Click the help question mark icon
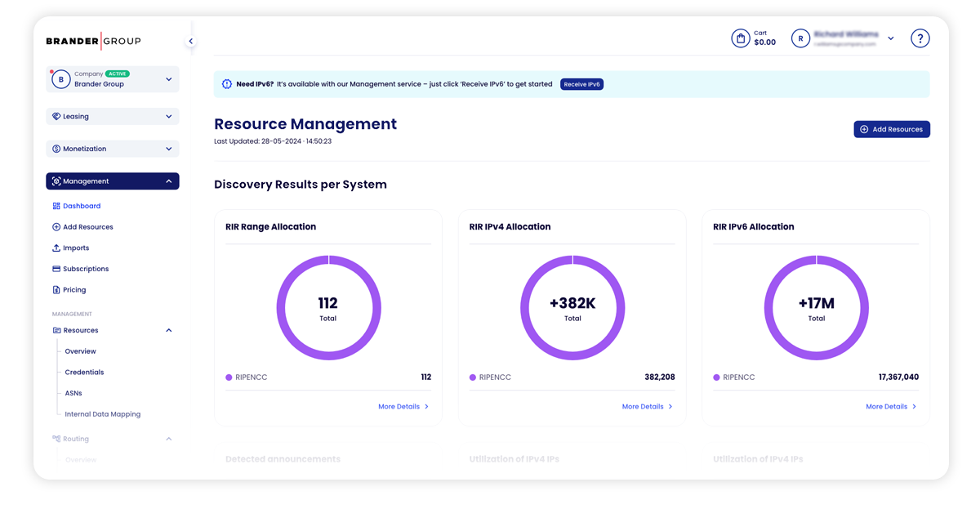 [x=920, y=38]
